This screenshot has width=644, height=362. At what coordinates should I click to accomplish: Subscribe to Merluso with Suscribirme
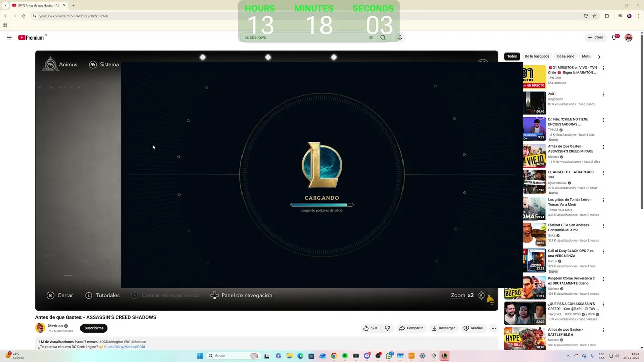point(94,328)
